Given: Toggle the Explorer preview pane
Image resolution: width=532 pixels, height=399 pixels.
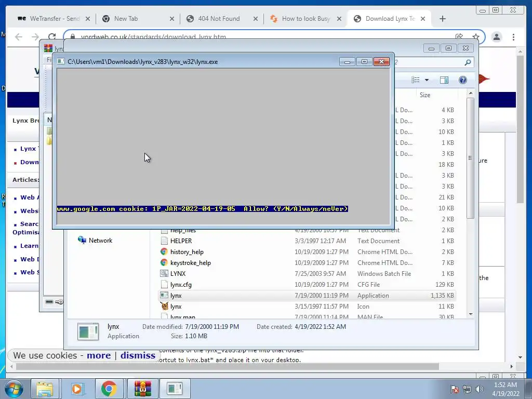Looking at the screenshot, I should 444,80.
